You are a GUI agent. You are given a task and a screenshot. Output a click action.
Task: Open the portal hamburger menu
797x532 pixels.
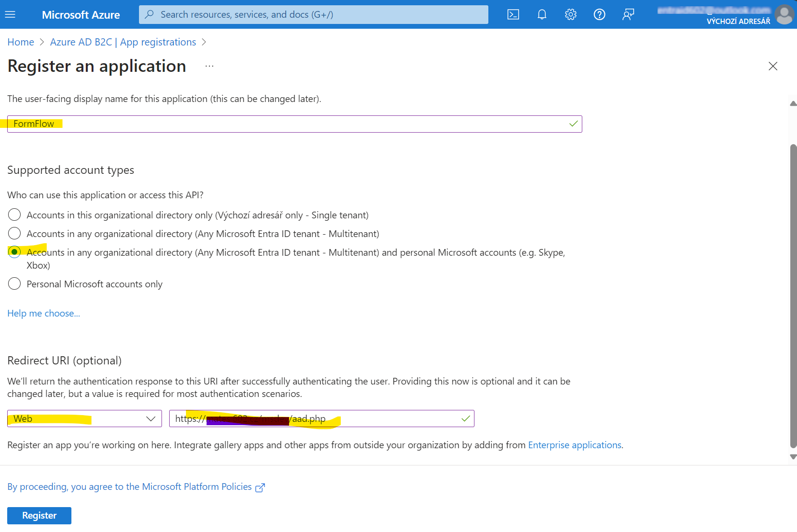click(10, 14)
